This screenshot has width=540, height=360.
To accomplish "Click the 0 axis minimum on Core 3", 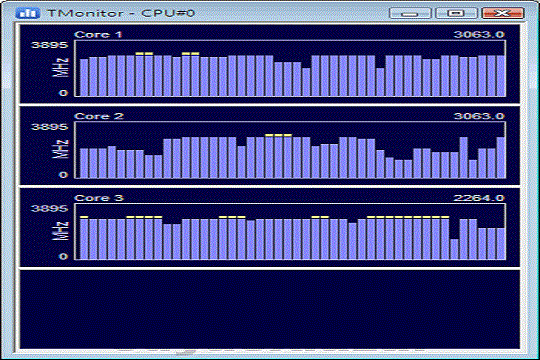I will click(x=63, y=256).
